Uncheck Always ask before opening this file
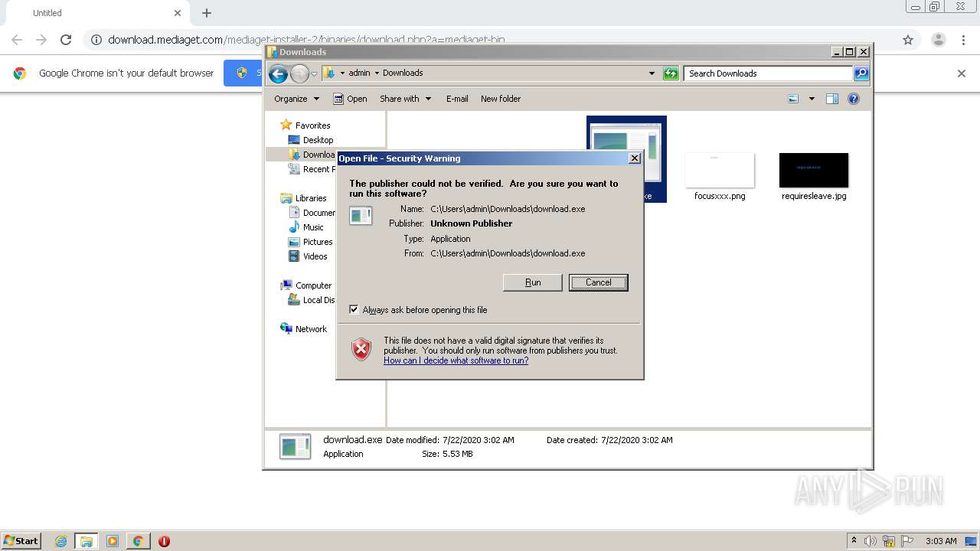 354,310
